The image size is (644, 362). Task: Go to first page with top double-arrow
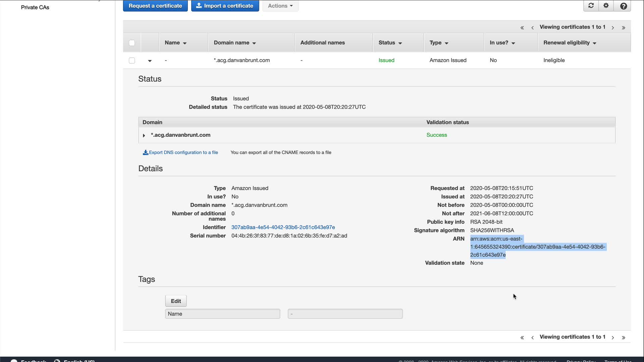(x=522, y=27)
